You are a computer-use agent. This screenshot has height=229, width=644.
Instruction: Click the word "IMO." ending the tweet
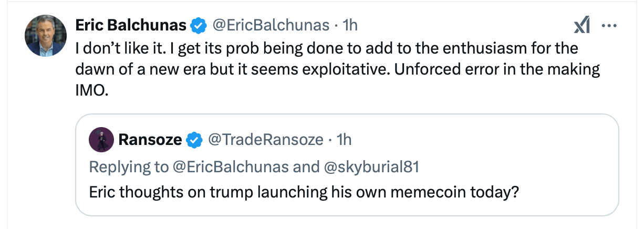pyautogui.click(x=92, y=90)
